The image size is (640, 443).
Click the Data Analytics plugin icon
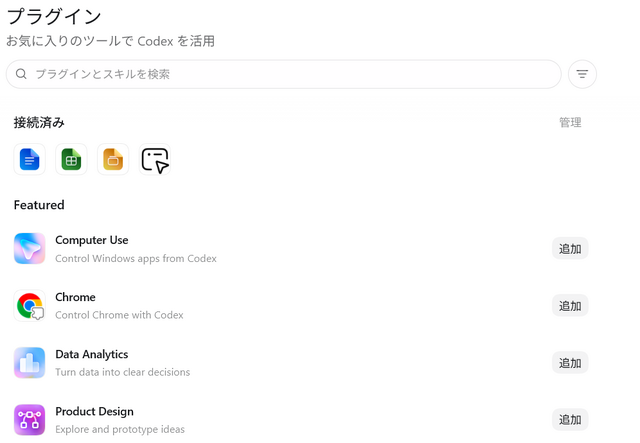(29, 363)
